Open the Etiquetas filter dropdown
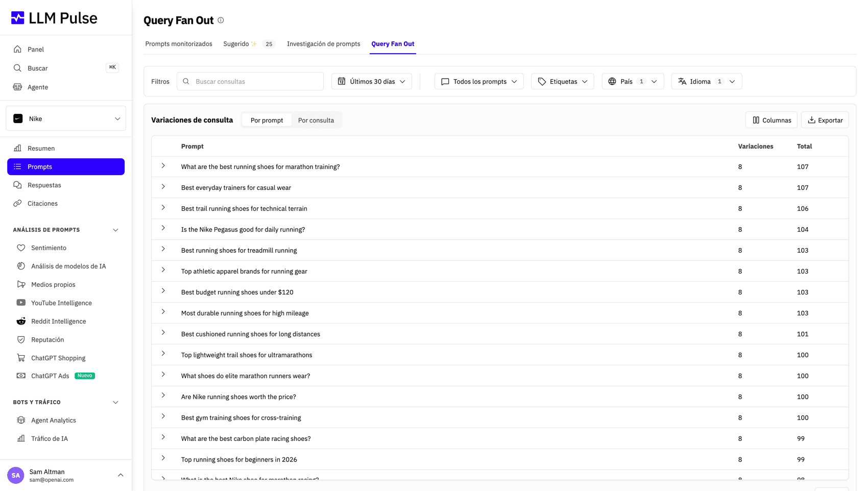Screen dimensions: 868x491 coord(563,81)
